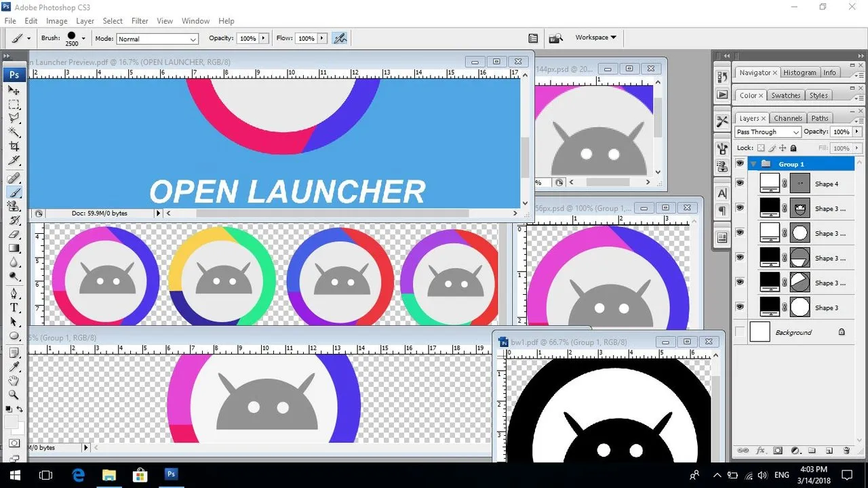The width and height of the screenshot is (868, 488).
Task: Open the Pass Through blend mode dropdown
Action: click(768, 132)
